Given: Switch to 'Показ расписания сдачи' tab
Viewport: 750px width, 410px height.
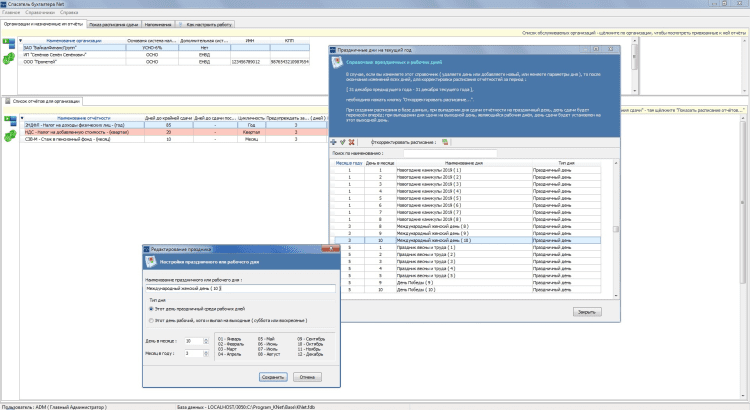Looking at the screenshot, I should (112, 23).
